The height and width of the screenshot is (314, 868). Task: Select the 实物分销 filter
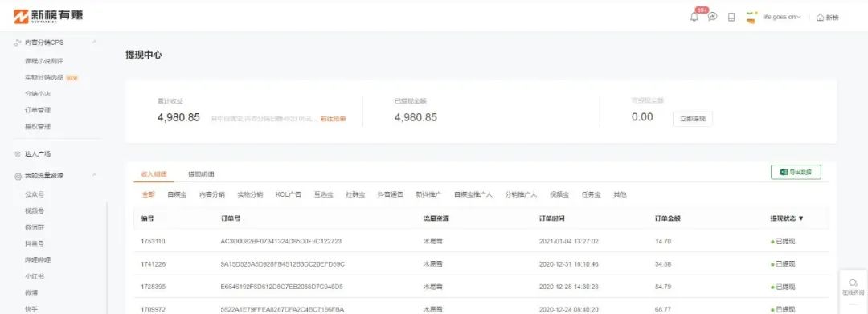pyautogui.click(x=250, y=194)
